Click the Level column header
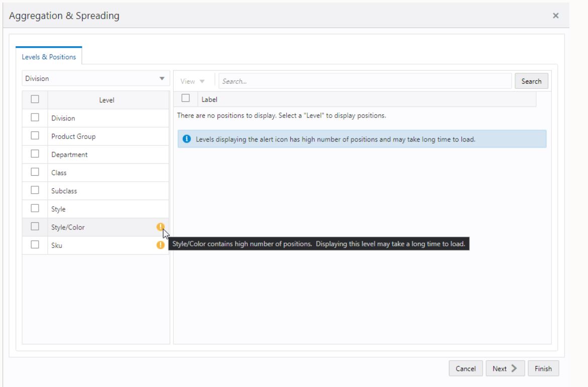The image size is (588, 387). [x=108, y=100]
